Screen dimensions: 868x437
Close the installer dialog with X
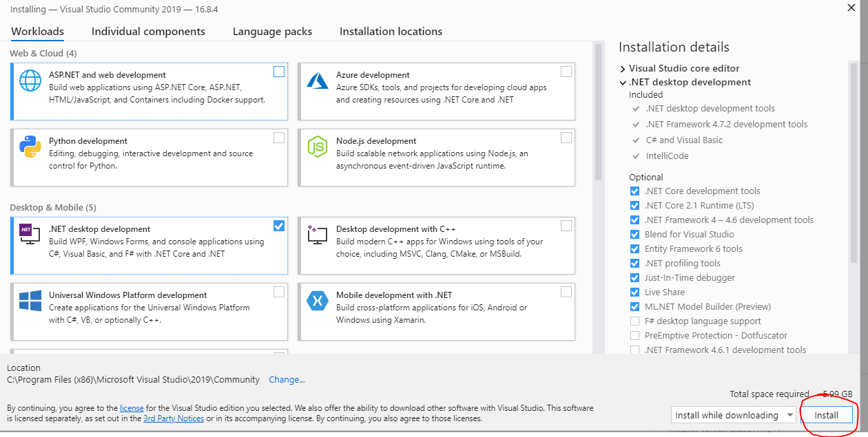coord(851,8)
